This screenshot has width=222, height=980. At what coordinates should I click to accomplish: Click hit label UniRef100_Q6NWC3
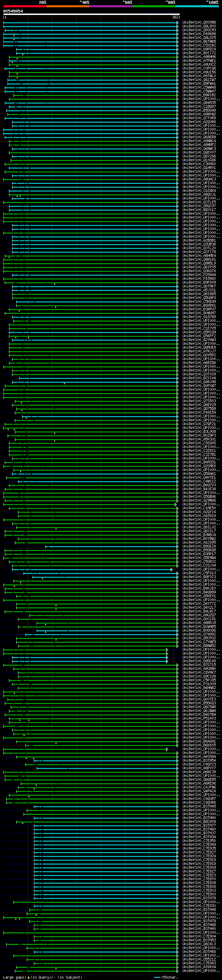pyautogui.click(x=199, y=148)
